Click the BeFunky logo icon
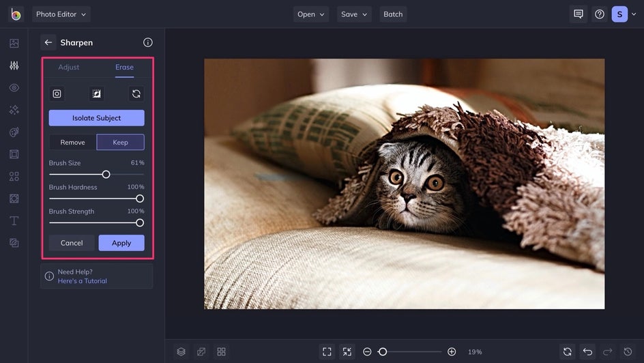The width and height of the screenshot is (644, 363). (x=16, y=14)
